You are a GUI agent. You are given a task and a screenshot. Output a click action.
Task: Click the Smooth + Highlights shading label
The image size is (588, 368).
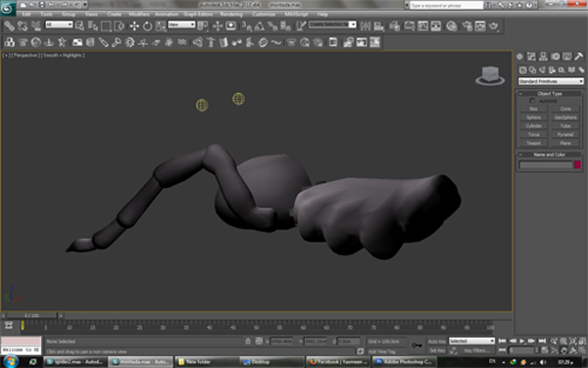pyautogui.click(x=63, y=55)
